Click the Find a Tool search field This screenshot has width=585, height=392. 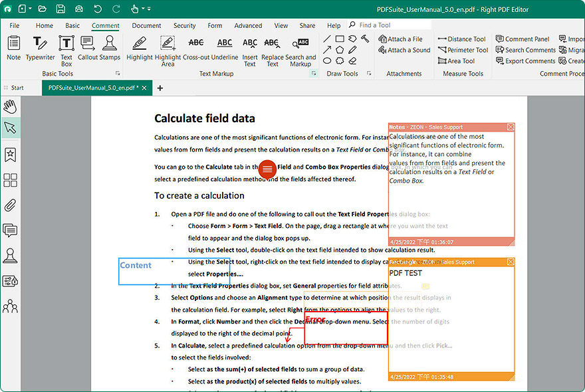pos(390,25)
